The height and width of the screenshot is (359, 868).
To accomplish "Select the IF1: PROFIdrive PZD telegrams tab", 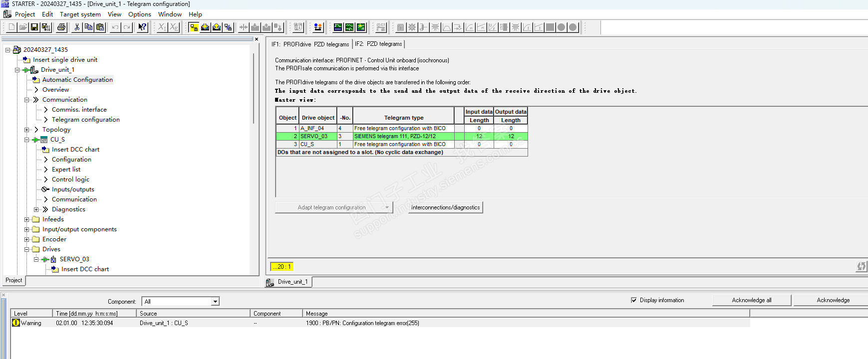I will tap(310, 44).
